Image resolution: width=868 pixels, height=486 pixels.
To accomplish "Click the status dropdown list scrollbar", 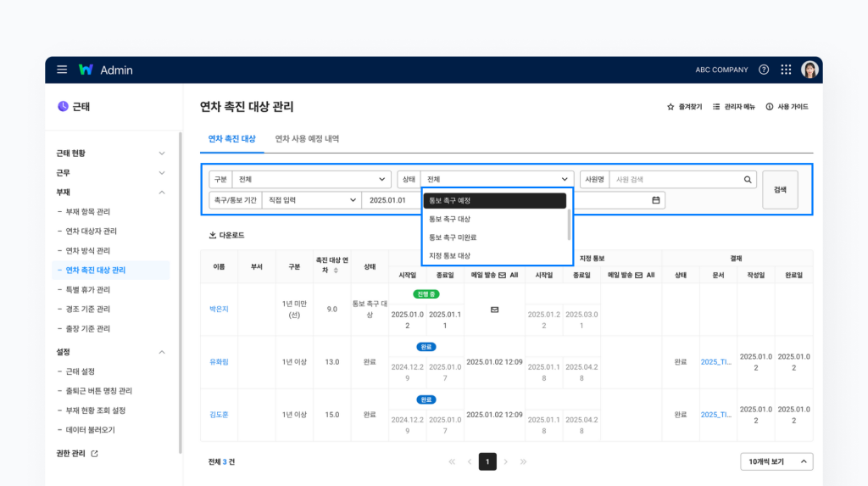I will point(569,225).
